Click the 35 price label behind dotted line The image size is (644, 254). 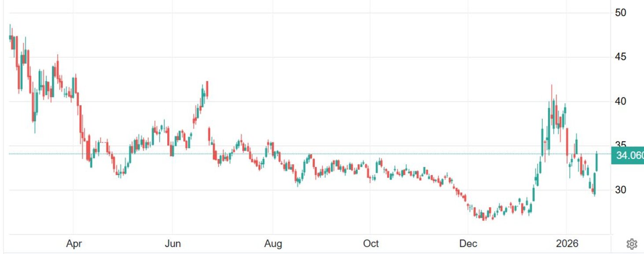click(x=621, y=145)
